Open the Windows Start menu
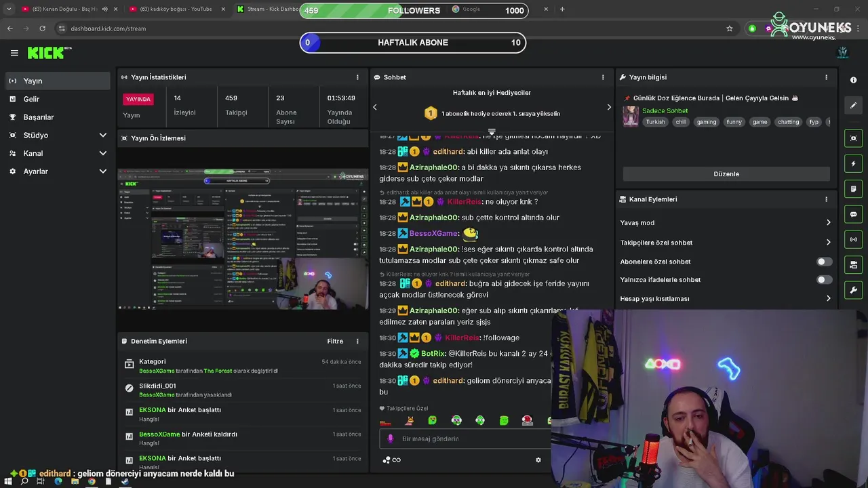This screenshot has height=488, width=868. point(8,482)
